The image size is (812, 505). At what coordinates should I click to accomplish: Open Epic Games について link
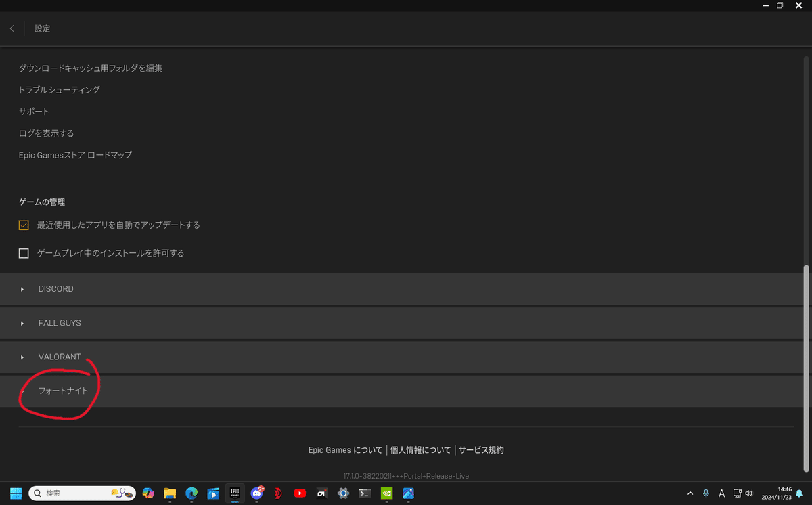[346, 450]
